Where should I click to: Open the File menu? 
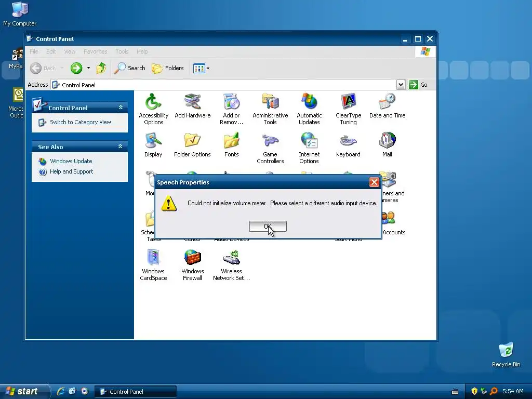click(x=34, y=51)
